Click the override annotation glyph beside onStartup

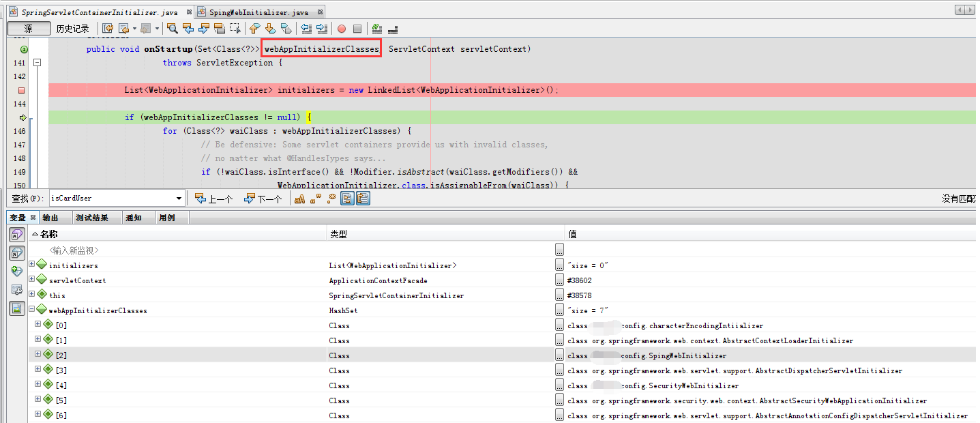pos(23,49)
